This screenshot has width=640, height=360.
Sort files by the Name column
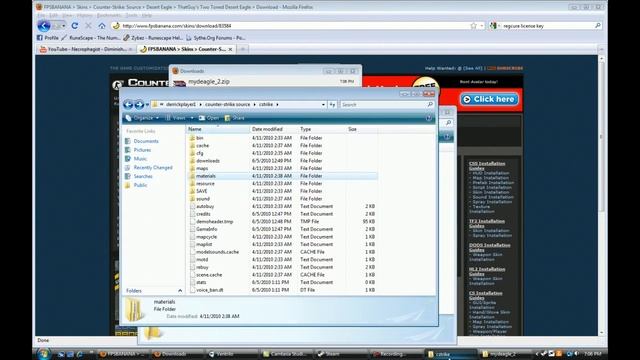point(218,129)
